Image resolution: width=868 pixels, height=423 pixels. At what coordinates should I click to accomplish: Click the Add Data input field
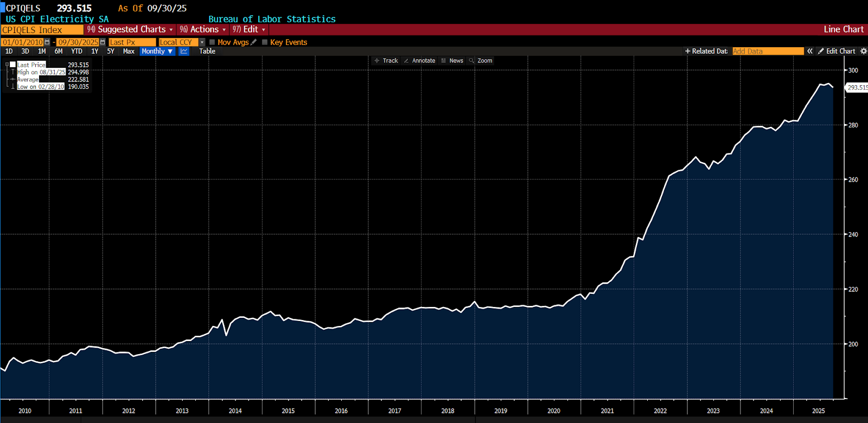click(x=768, y=51)
